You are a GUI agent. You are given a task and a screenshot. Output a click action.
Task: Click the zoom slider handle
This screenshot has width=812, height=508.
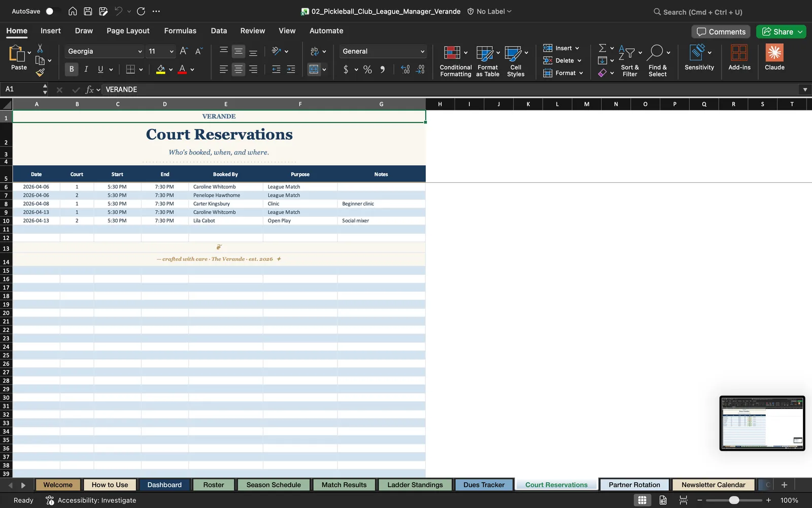click(x=734, y=500)
